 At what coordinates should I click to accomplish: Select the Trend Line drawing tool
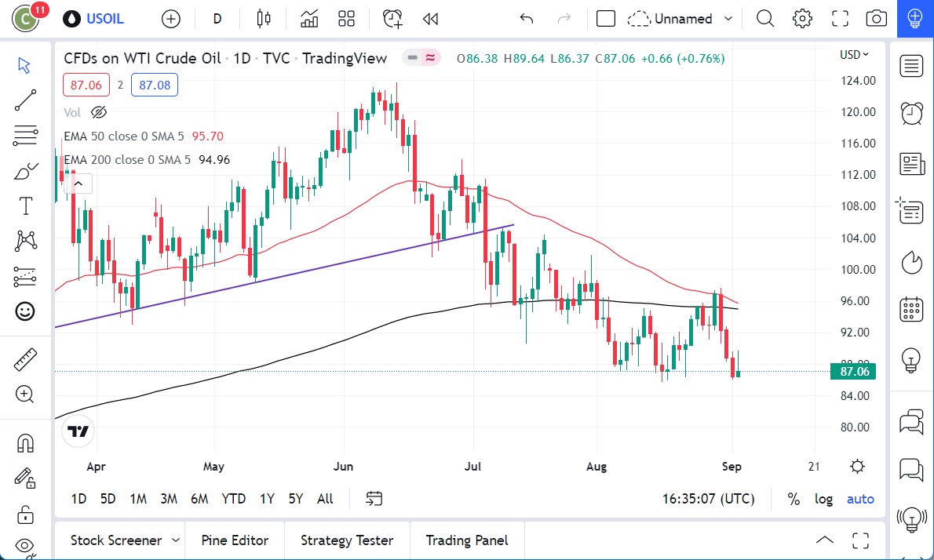25,100
